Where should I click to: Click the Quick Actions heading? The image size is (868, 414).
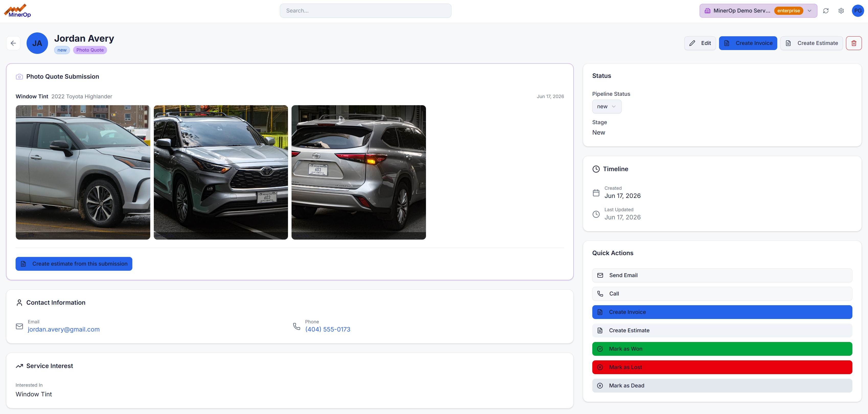612,253
